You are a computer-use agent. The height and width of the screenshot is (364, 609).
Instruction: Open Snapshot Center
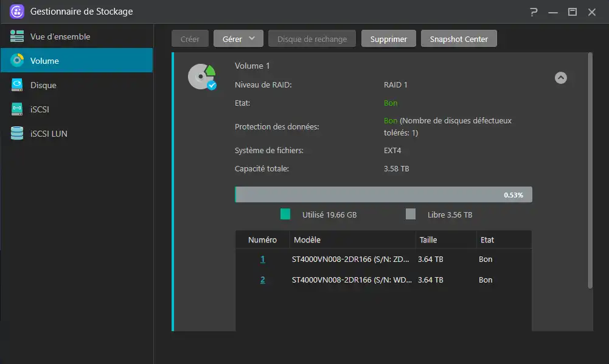459,38
